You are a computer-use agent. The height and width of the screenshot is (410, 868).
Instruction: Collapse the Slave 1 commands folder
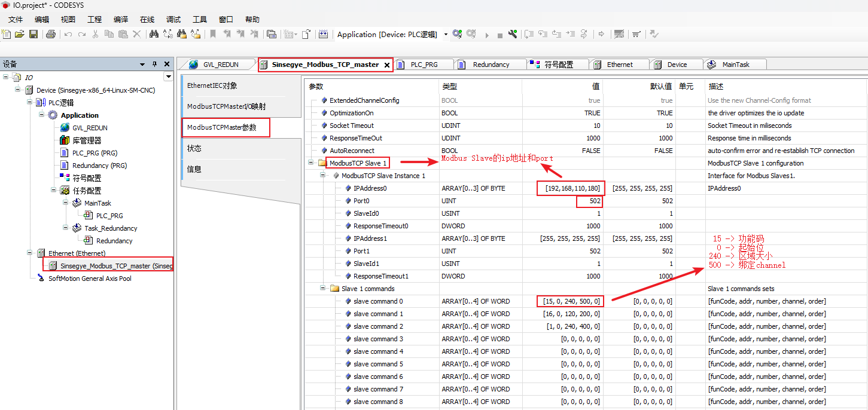pos(324,289)
